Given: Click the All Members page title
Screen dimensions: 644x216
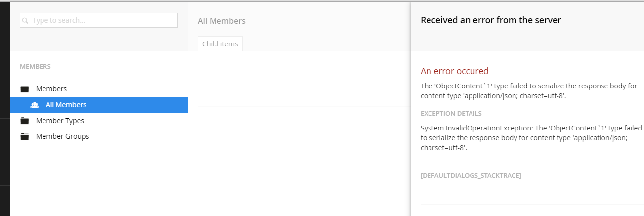Looking at the screenshot, I should (x=221, y=21).
